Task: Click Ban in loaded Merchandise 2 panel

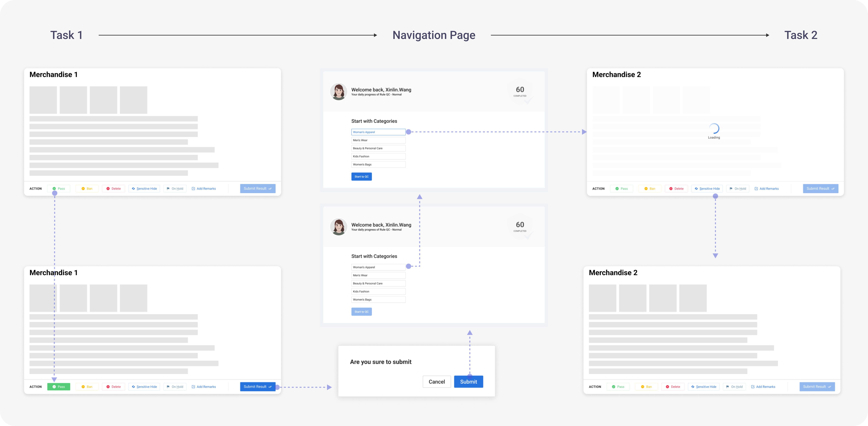Action: [x=647, y=387]
